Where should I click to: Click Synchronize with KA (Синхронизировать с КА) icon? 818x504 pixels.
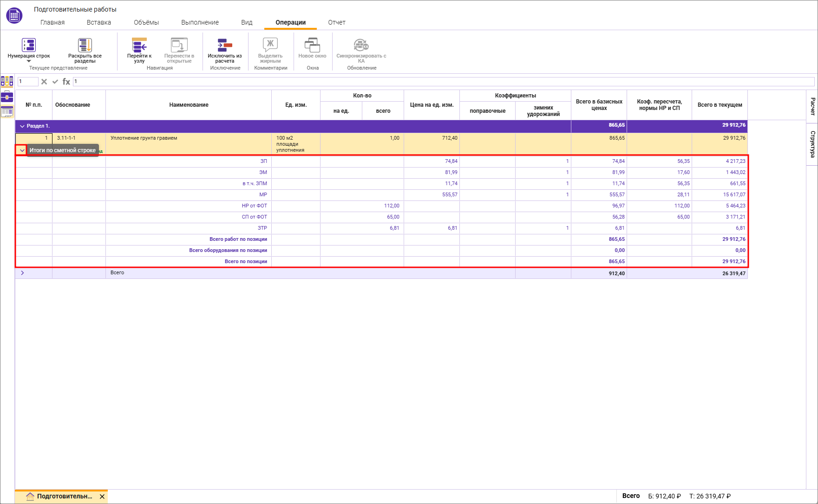coord(361,45)
